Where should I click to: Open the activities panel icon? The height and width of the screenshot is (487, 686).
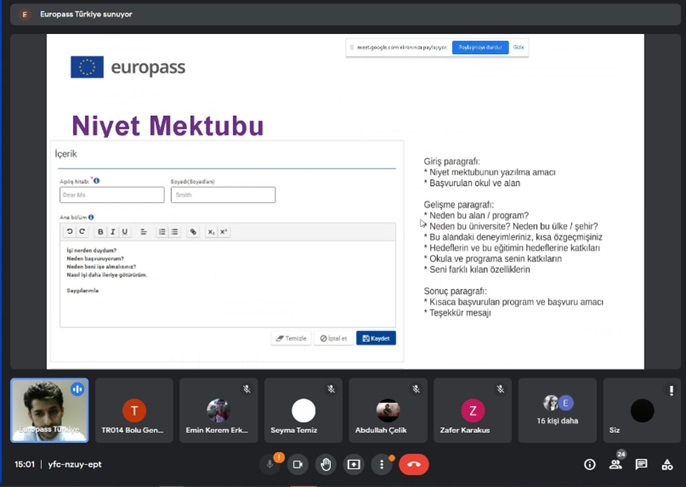pos(667,464)
